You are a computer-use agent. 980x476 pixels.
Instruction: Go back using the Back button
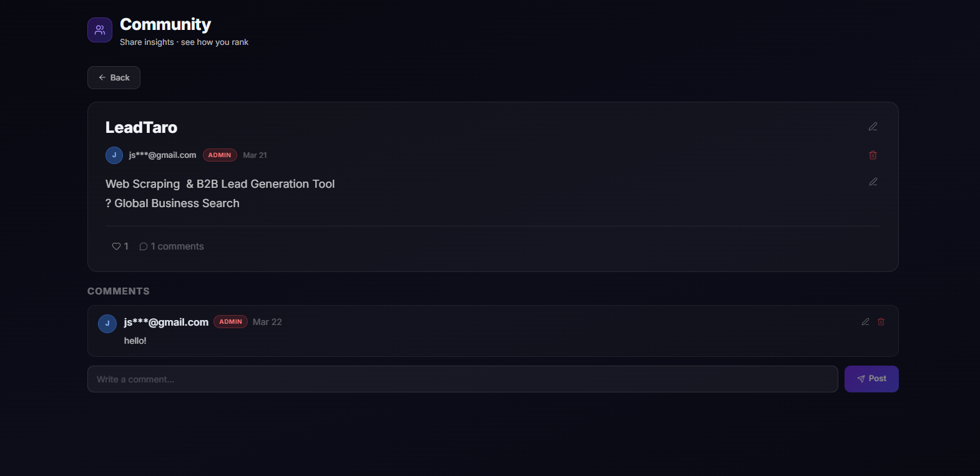point(114,77)
